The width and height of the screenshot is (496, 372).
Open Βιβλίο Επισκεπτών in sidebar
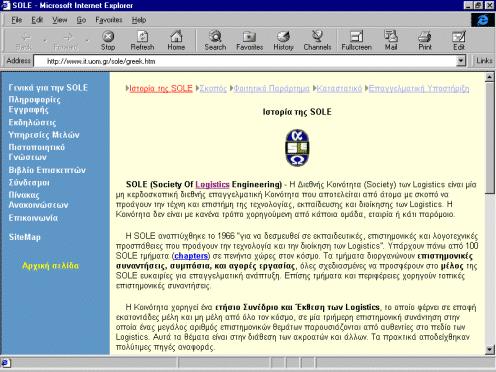pyautogui.click(x=47, y=170)
